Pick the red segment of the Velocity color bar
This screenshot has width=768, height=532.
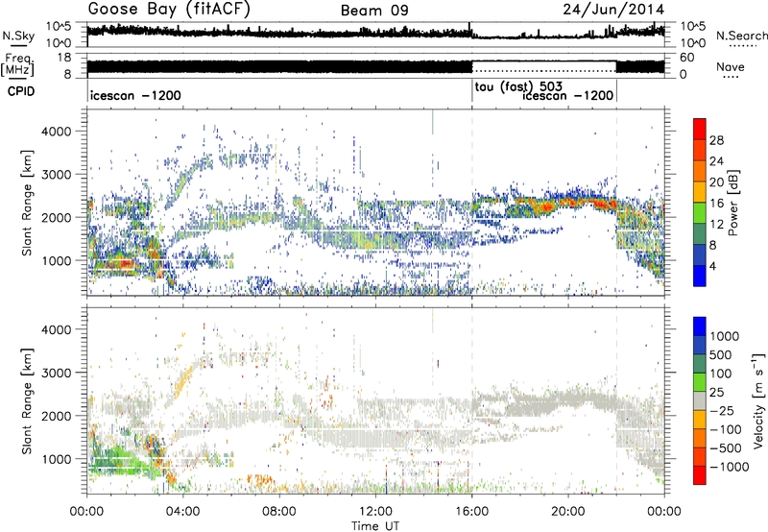coord(700,475)
